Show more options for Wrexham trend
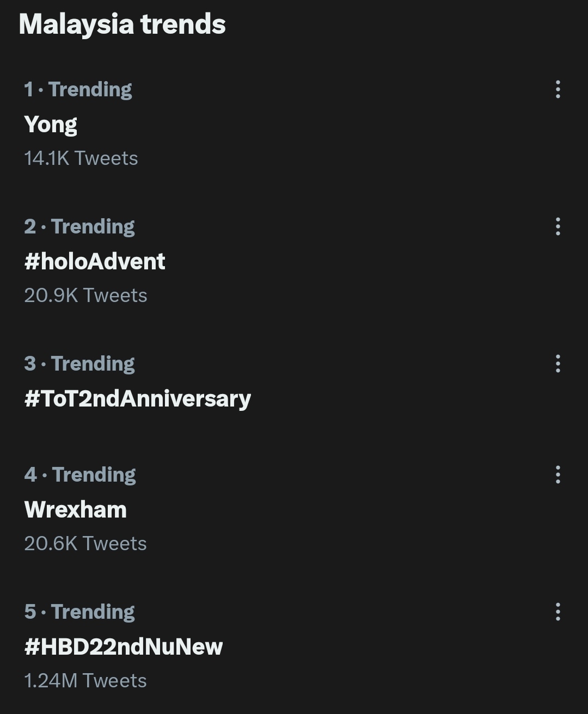This screenshot has width=588, height=714. point(558,475)
